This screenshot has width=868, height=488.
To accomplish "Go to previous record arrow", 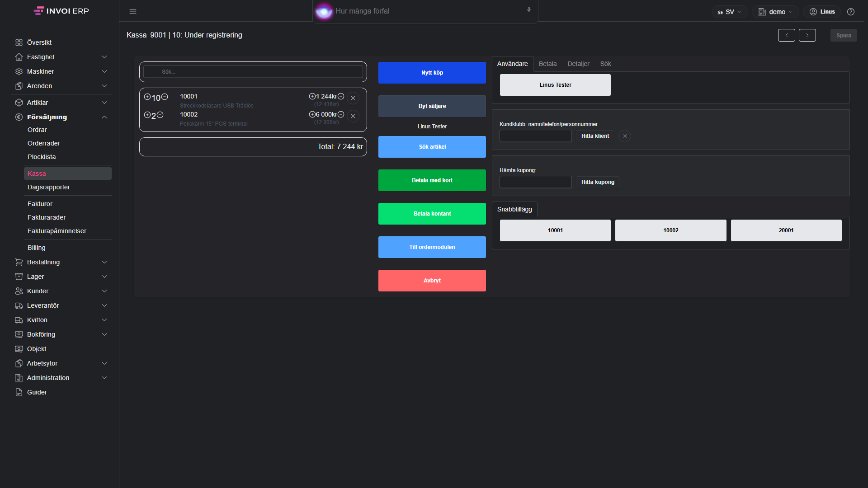I will 787,35.
